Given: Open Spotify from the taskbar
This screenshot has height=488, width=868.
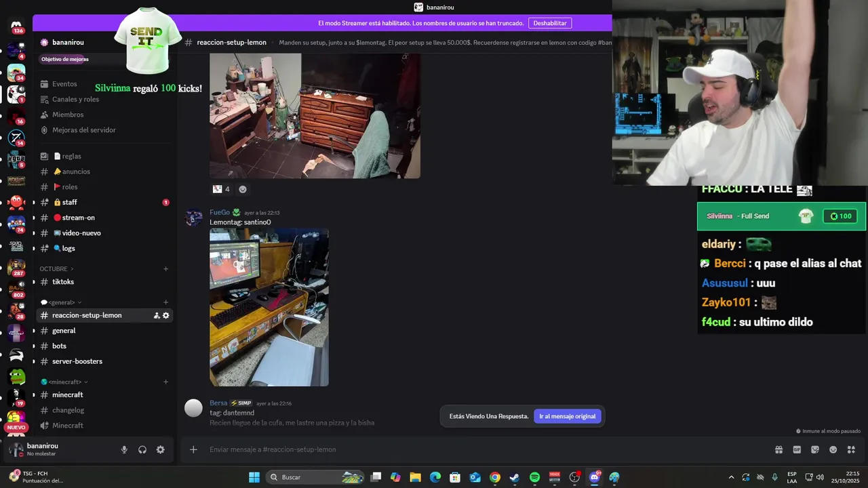Looking at the screenshot, I should pos(534,477).
